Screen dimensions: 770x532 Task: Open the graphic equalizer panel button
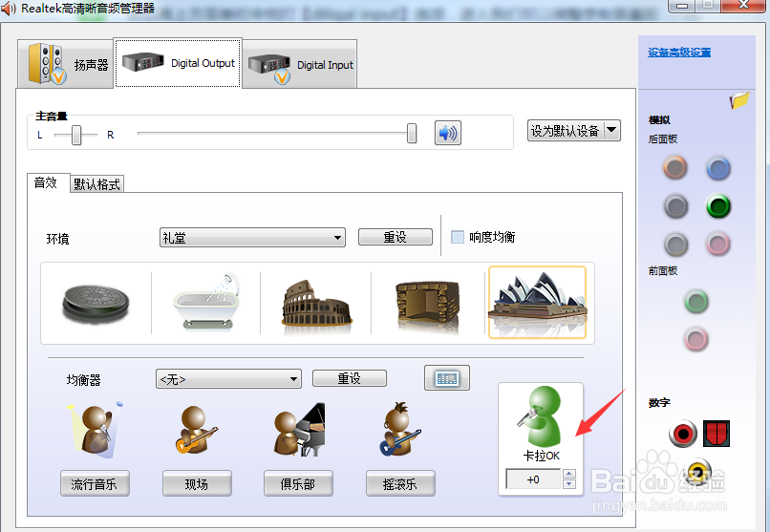click(447, 378)
